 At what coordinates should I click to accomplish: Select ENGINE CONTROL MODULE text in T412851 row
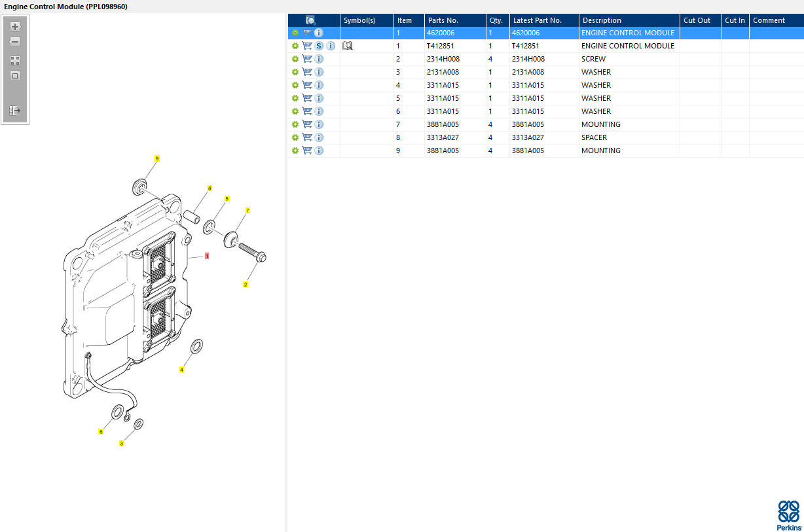tap(628, 46)
